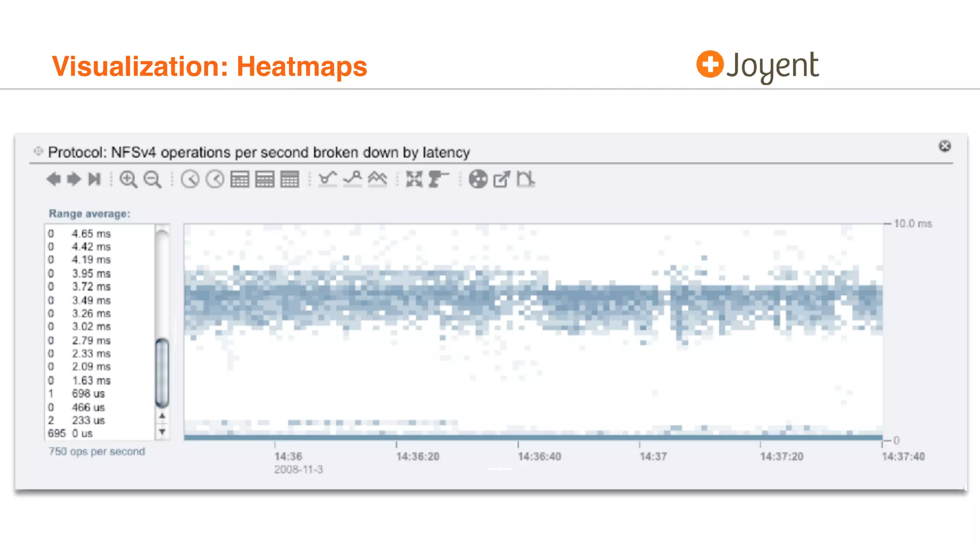Select the 3.95 ms row
The height and width of the screenshot is (551, 980).
[x=100, y=273]
